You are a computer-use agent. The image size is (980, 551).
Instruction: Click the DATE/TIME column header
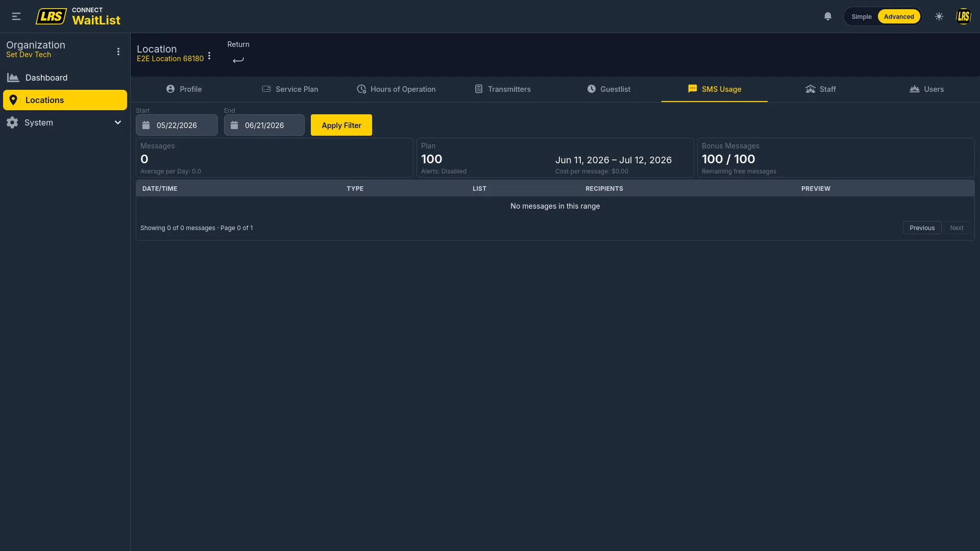point(160,188)
